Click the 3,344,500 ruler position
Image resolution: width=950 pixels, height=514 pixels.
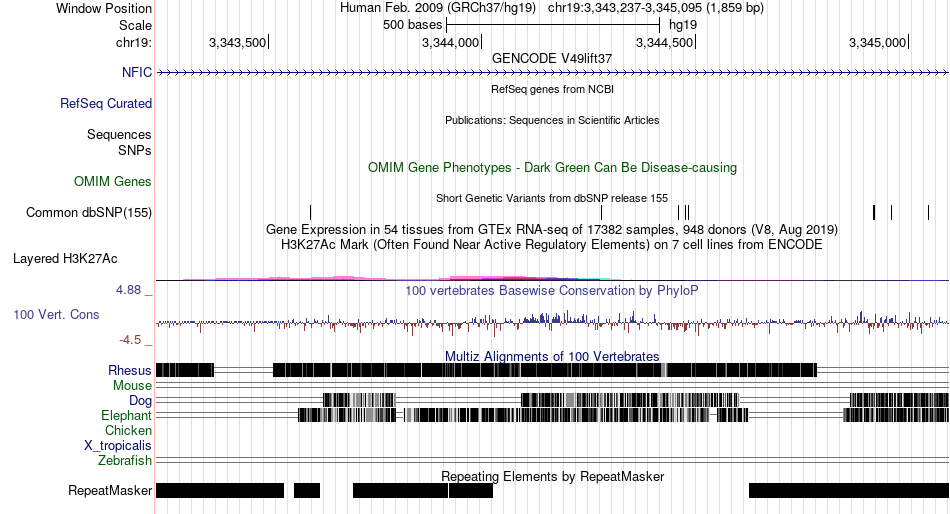[x=665, y=42]
